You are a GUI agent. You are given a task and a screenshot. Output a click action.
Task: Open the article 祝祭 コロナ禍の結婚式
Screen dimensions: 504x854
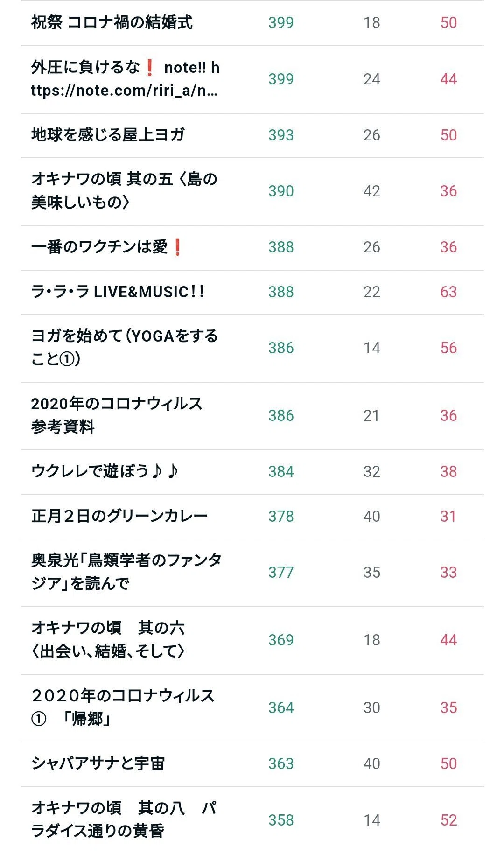(112, 22)
